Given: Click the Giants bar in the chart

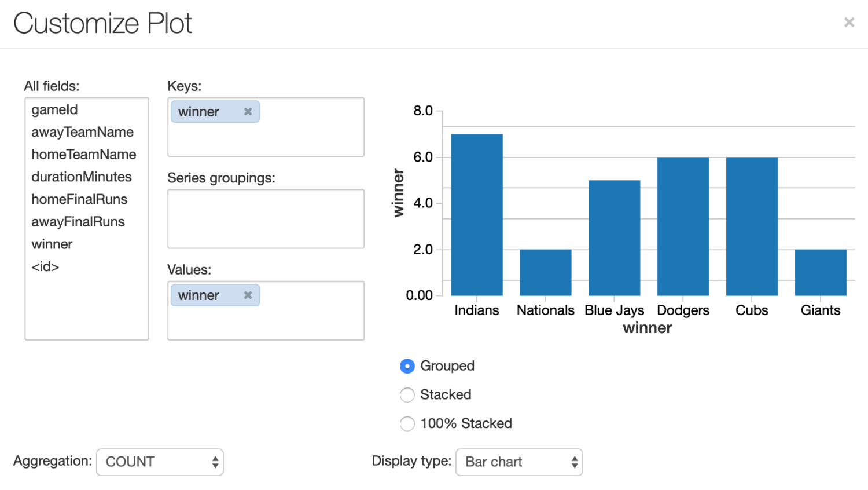Looking at the screenshot, I should [x=821, y=272].
